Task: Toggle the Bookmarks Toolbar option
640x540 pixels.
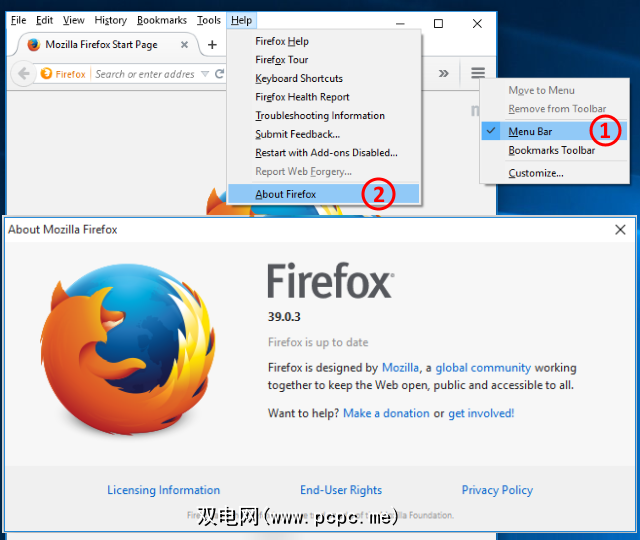Action: 554,150
